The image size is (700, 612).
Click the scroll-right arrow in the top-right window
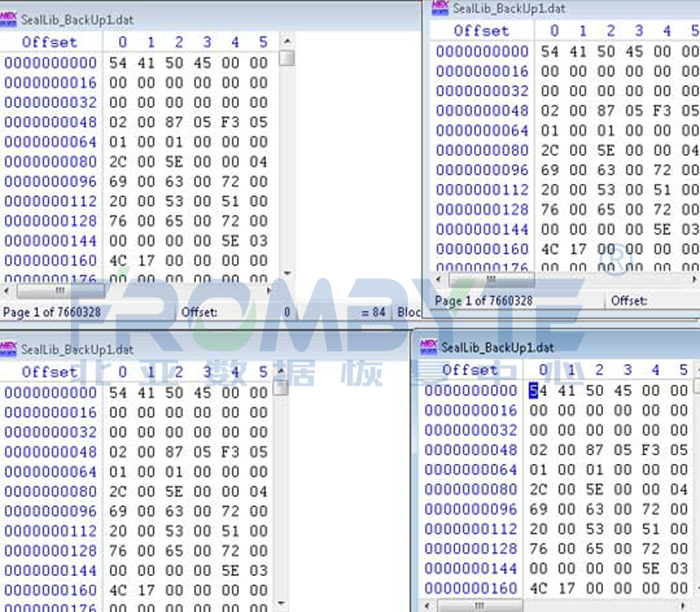pyautogui.click(x=694, y=279)
